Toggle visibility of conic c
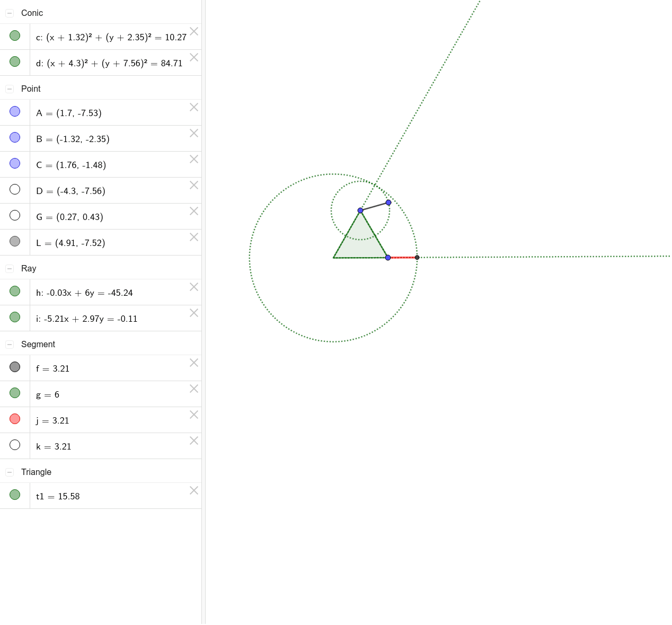Viewport: 672px width, 625px height. 15,36
